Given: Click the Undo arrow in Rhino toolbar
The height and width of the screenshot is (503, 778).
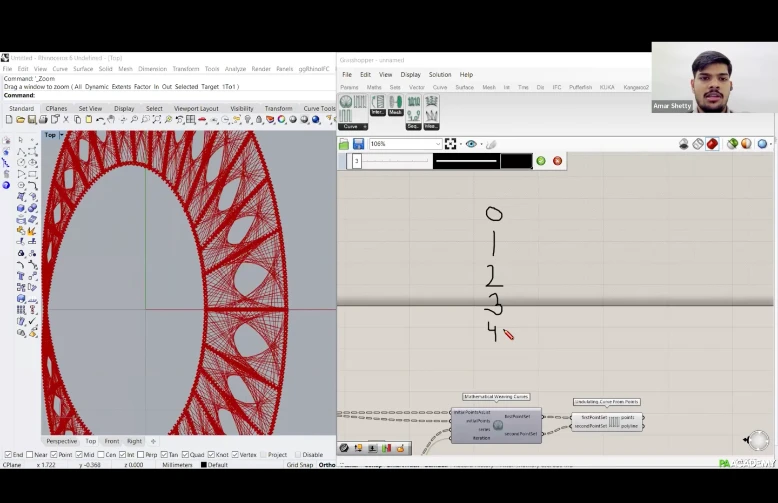Looking at the screenshot, I should (100, 120).
